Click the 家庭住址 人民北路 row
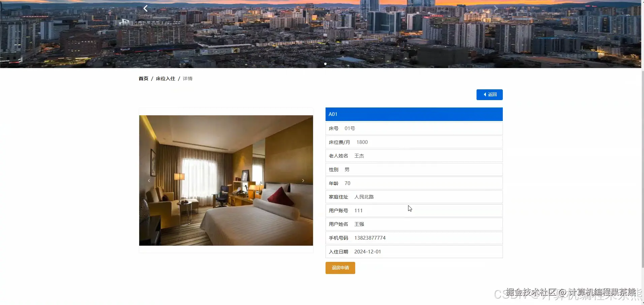The image size is (644, 305). (414, 197)
